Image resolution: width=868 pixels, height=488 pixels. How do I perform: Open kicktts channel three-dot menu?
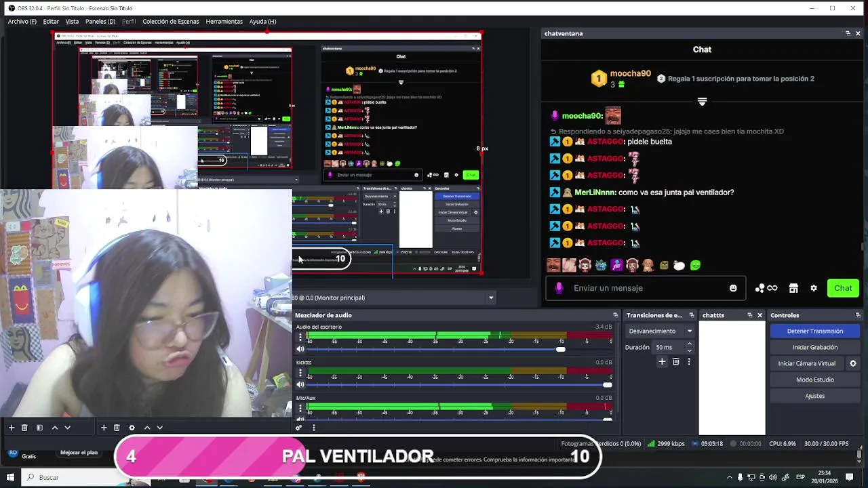(x=300, y=372)
